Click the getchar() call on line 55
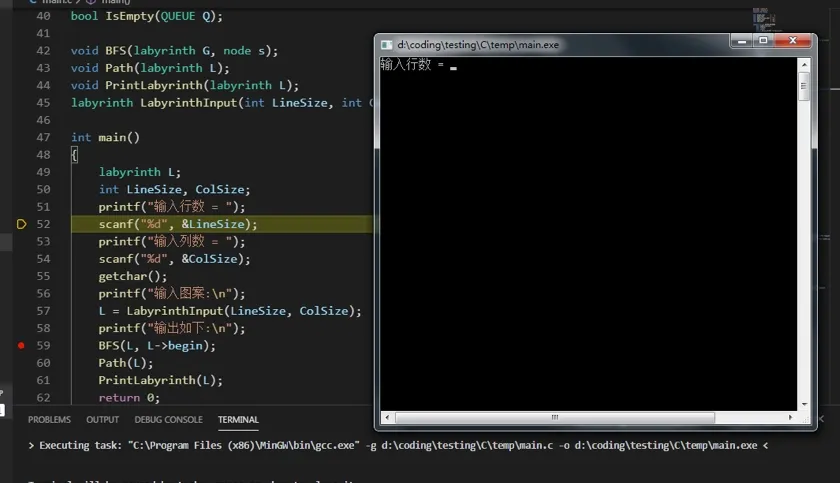Viewport: 840px width, 483px height. [x=133, y=276]
